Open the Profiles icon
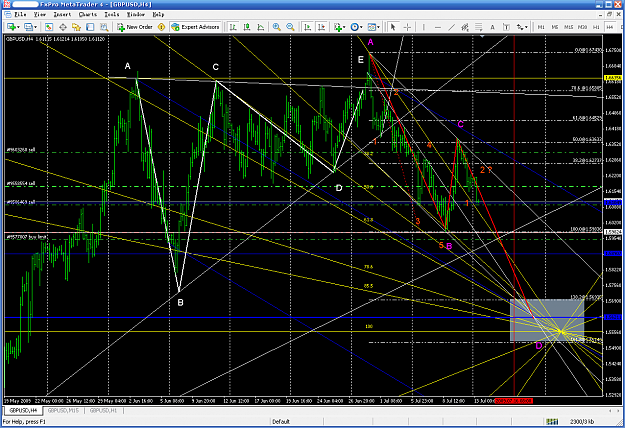Screen dimensions: 625x428 pos(28,27)
